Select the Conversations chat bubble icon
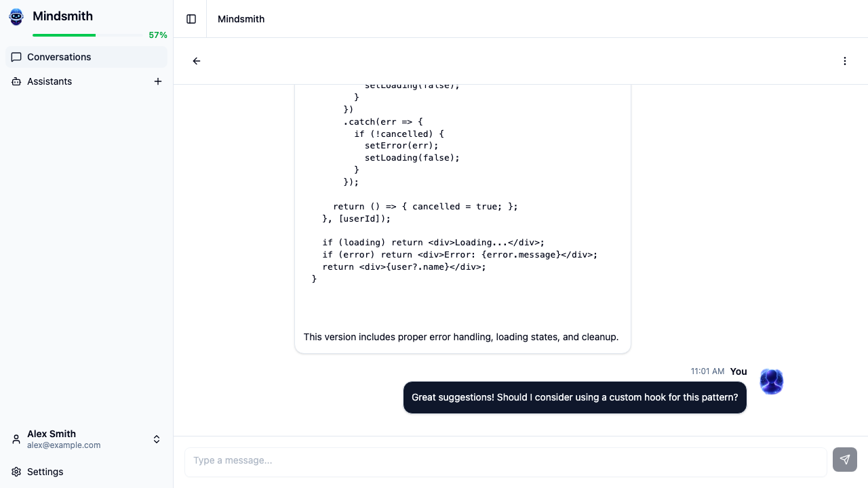Image resolution: width=868 pixels, height=488 pixels. (x=16, y=57)
